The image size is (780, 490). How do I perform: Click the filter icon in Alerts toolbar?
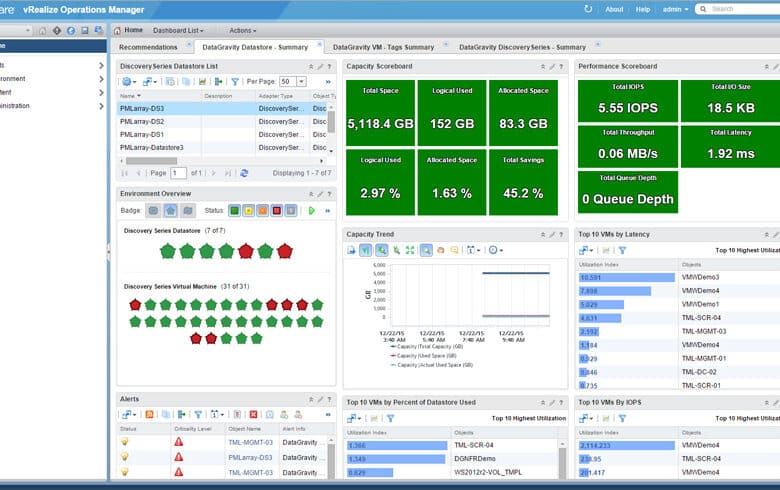198,414
